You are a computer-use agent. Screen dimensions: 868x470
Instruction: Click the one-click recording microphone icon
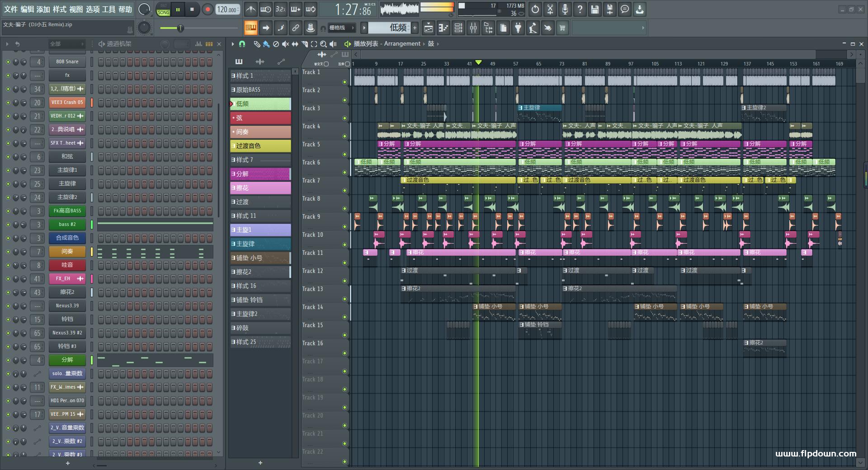[565, 9]
